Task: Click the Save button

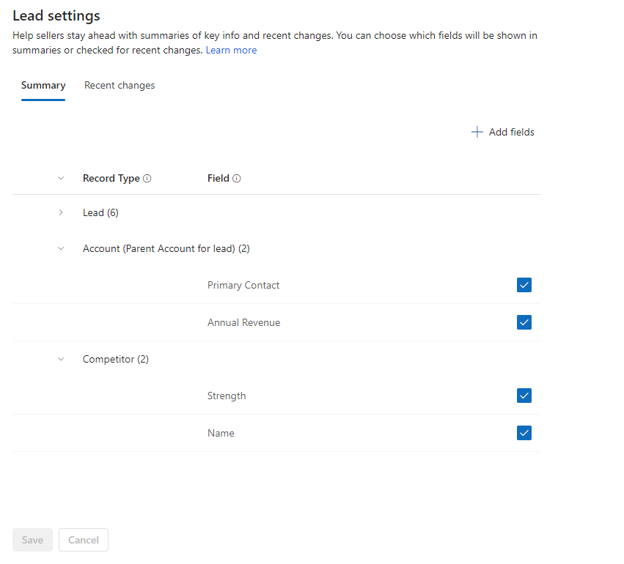Action: pyautogui.click(x=32, y=540)
